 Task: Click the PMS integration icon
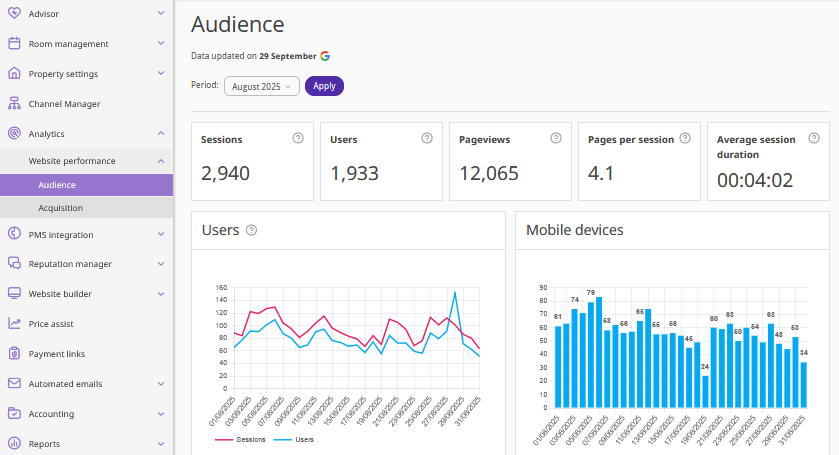pos(14,234)
